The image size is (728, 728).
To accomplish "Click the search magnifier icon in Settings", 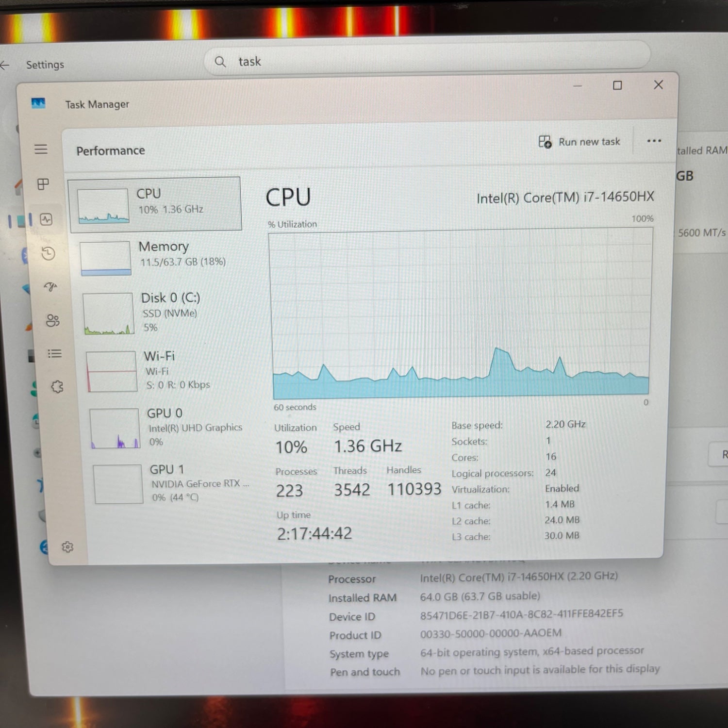I will [220, 62].
